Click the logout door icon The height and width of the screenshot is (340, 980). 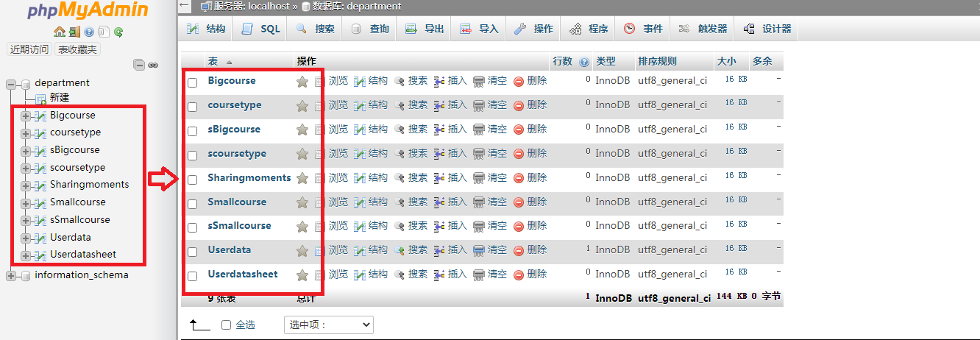point(75,32)
